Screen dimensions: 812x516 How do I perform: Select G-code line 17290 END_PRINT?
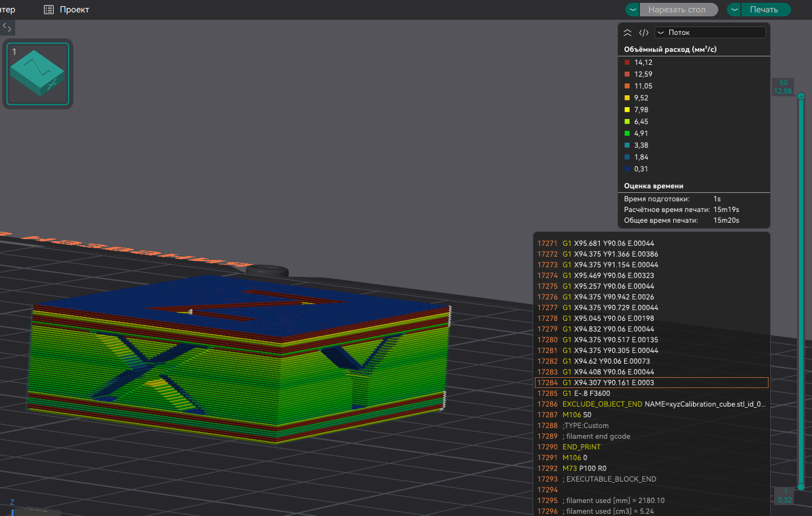(x=581, y=447)
